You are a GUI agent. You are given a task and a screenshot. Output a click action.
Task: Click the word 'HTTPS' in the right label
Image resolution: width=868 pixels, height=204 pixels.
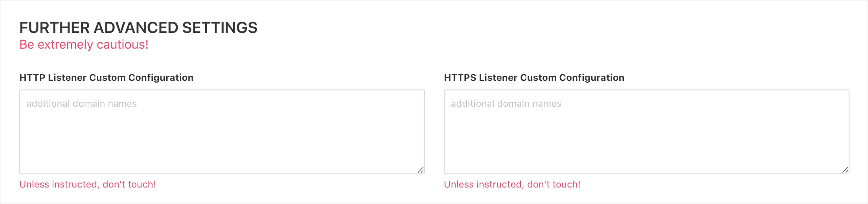click(460, 78)
